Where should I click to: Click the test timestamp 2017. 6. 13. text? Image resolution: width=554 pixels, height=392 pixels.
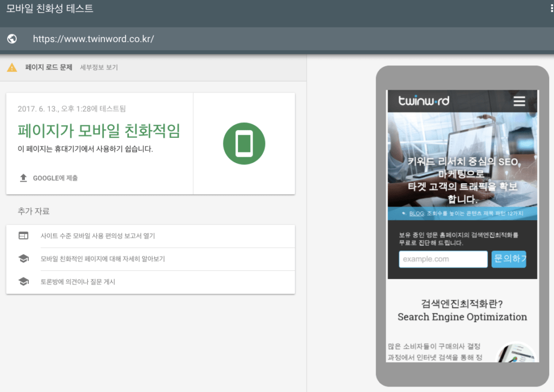pos(72,109)
